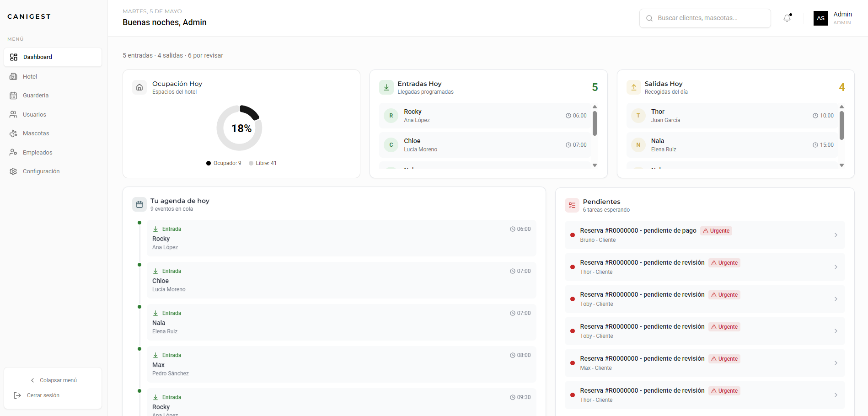
Task: Click the 10:00 clock icon on Thor
Action: 815,116
